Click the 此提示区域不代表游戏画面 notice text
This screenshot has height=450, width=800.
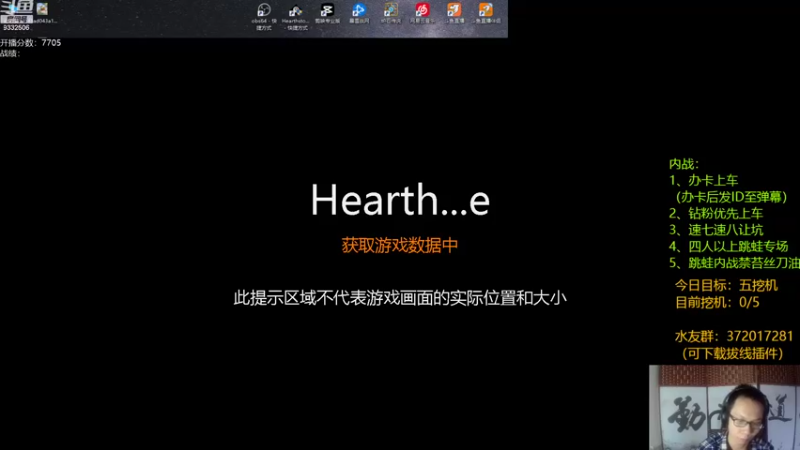tap(400, 298)
